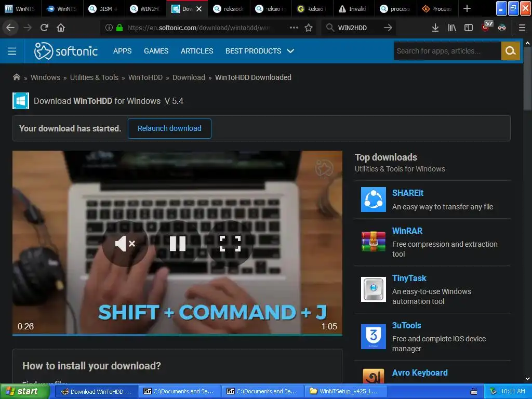
Task: Open the Apps menu
Action: tap(123, 51)
